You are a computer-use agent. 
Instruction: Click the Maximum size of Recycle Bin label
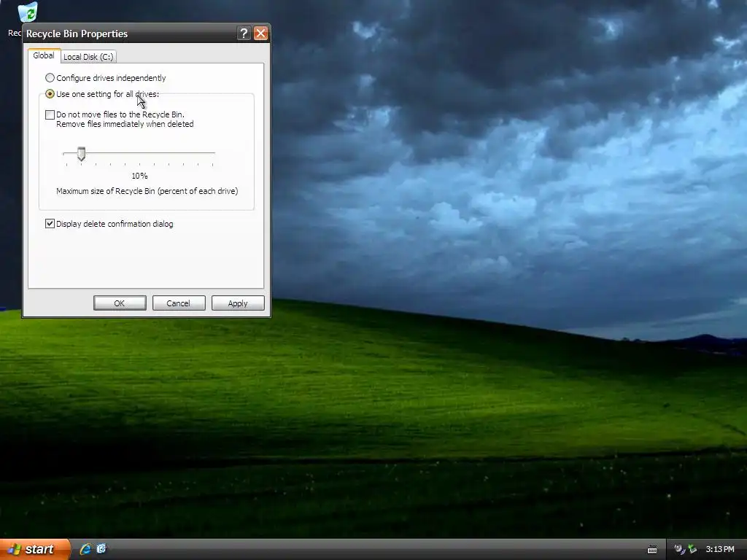(147, 191)
